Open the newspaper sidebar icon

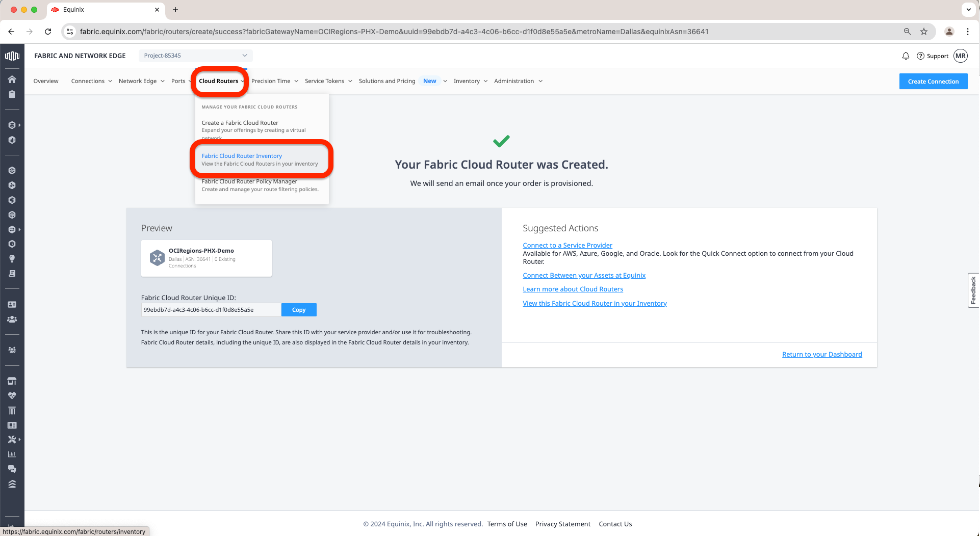coord(12,425)
